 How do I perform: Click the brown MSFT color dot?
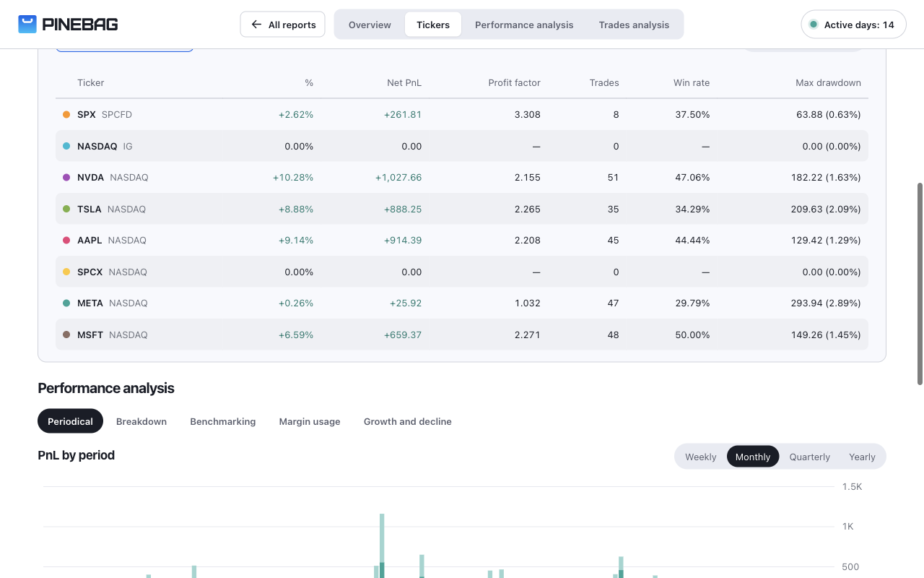(66, 335)
